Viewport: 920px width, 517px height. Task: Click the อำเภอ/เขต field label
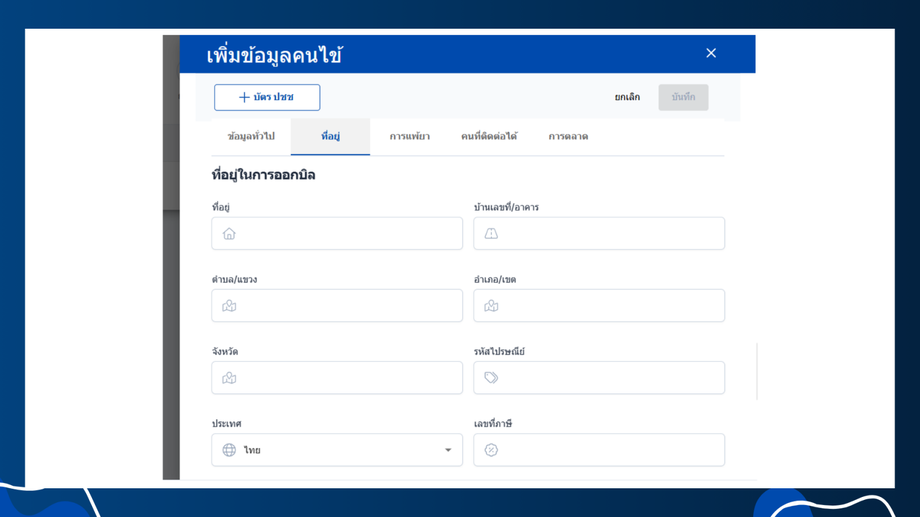click(x=495, y=279)
